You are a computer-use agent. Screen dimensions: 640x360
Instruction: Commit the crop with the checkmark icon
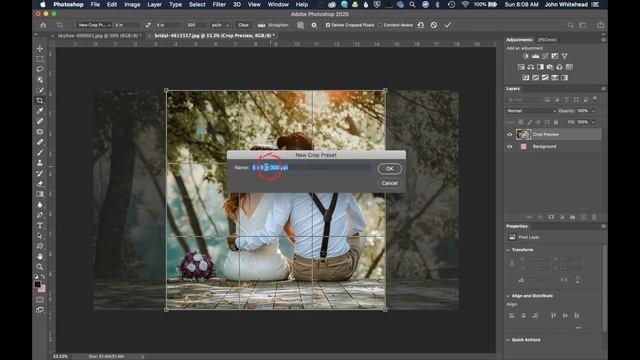[448, 25]
